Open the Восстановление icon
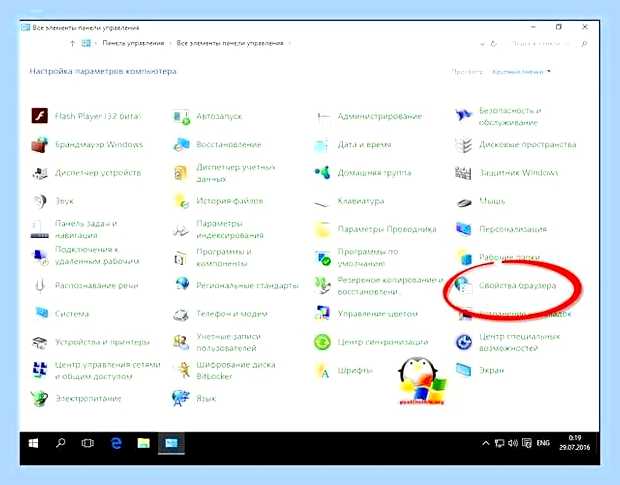This screenshot has width=620, height=485. 182,144
